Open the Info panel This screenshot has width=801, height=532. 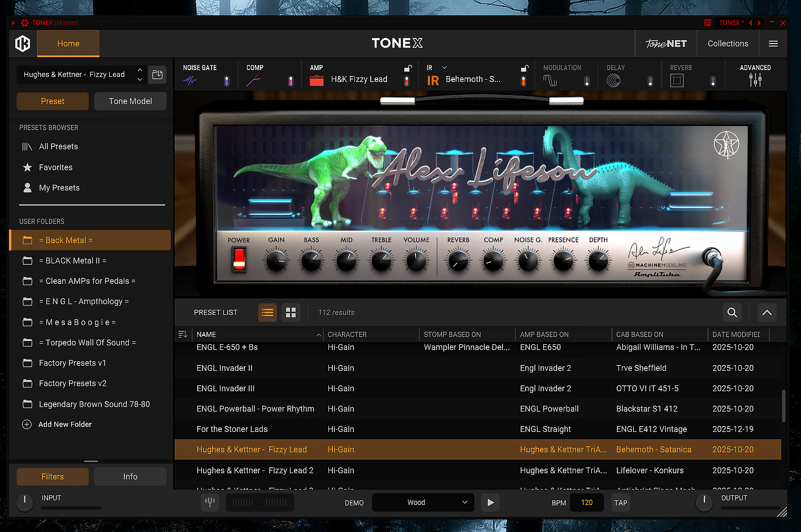(130, 477)
